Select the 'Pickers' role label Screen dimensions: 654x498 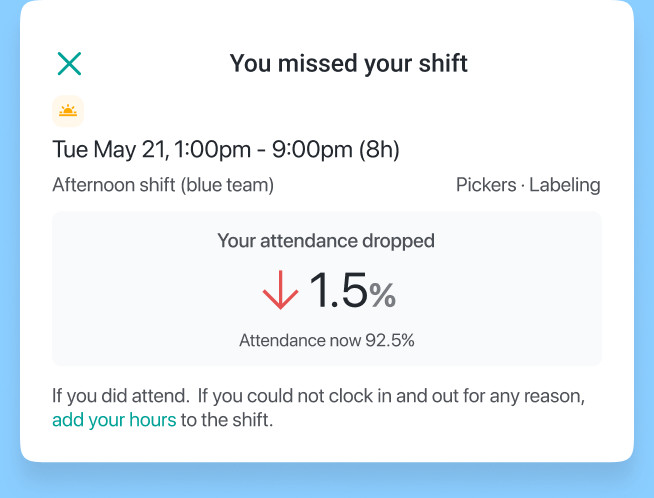486,185
